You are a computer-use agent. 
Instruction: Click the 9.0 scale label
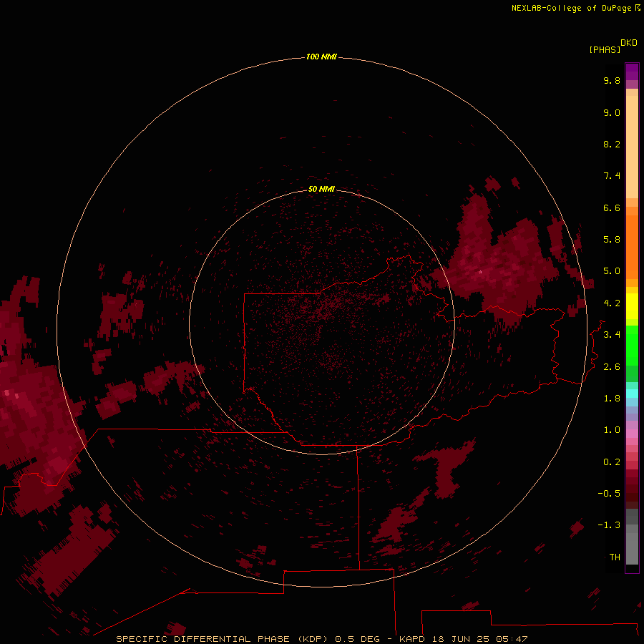point(612,112)
